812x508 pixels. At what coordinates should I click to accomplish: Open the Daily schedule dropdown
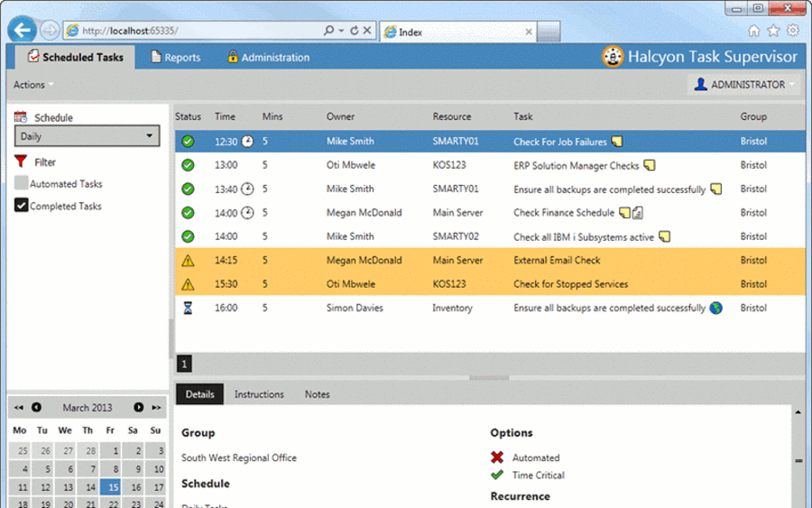pos(87,136)
